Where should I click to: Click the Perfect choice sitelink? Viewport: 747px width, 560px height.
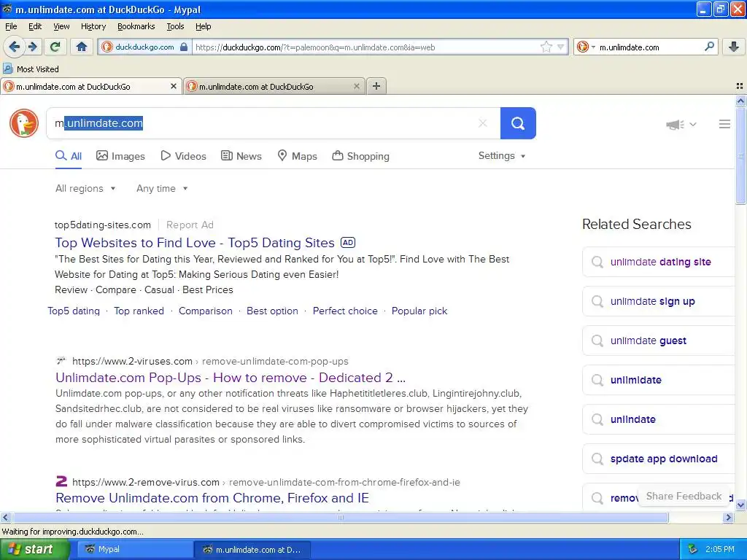345,311
